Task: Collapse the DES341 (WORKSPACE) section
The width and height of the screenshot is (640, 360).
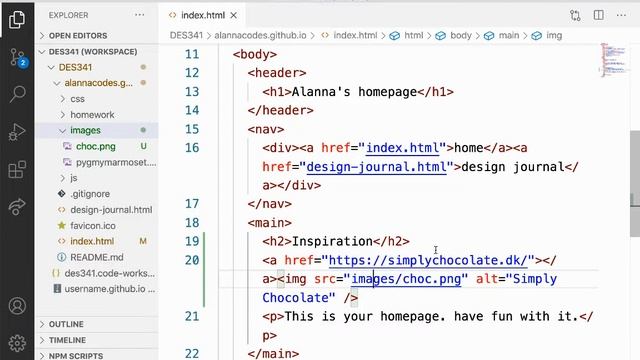Action: [x=97, y=52]
